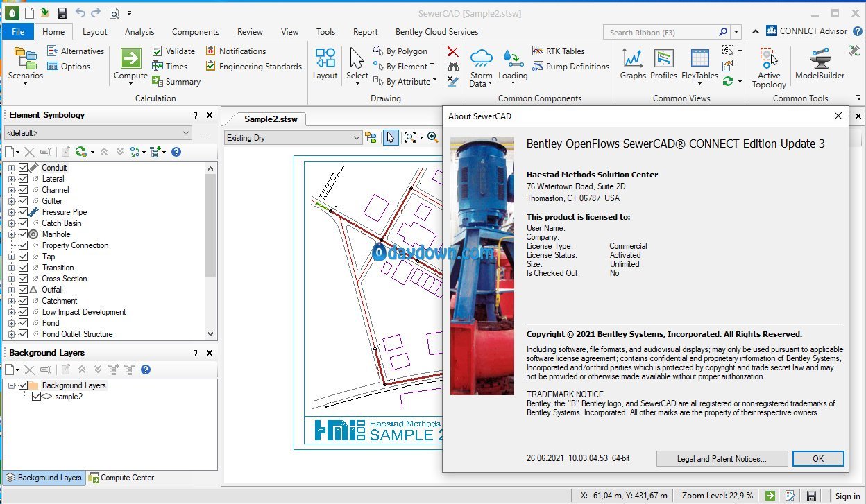Open the Times calculation option

coord(169,67)
